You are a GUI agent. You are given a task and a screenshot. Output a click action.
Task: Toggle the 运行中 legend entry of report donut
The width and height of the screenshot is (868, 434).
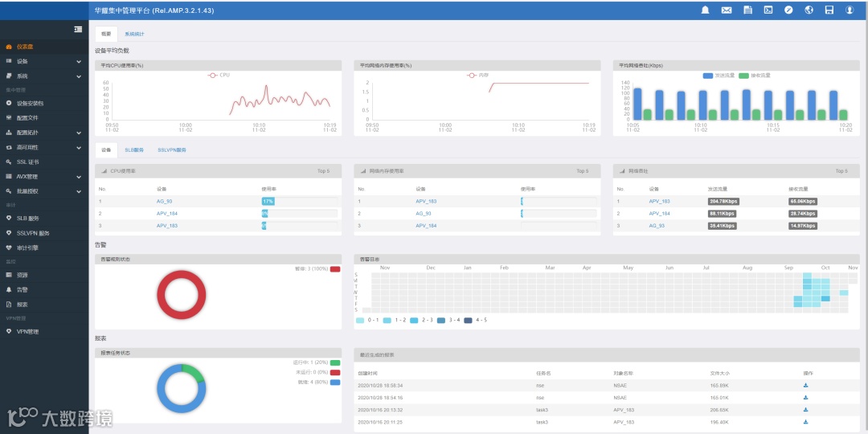coord(316,362)
